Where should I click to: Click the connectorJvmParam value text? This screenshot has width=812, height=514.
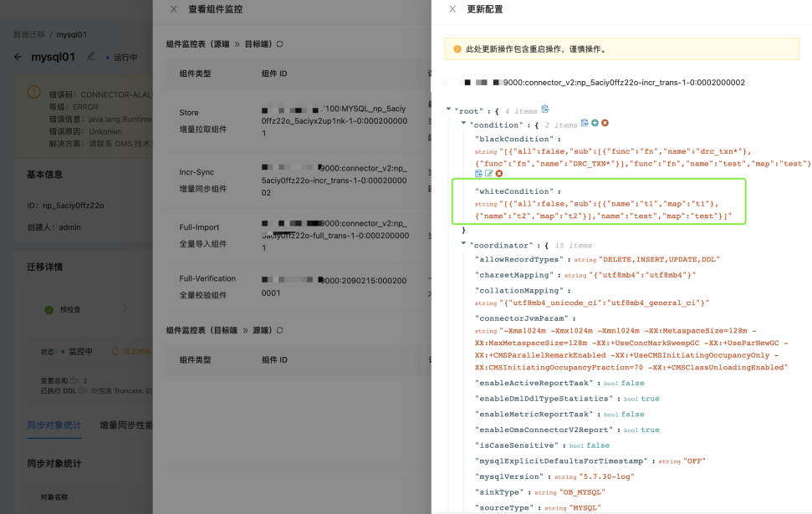[631, 349]
